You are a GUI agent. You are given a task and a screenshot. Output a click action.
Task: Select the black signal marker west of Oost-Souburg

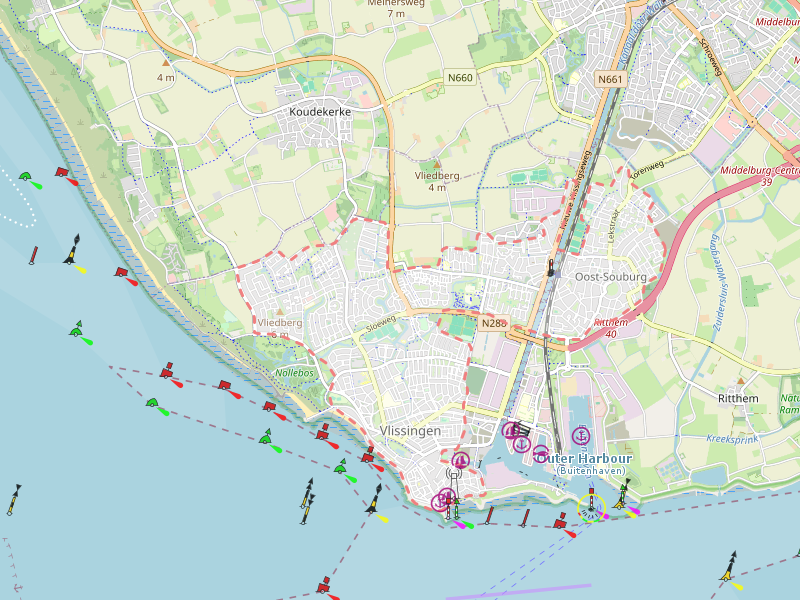click(x=550, y=267)
